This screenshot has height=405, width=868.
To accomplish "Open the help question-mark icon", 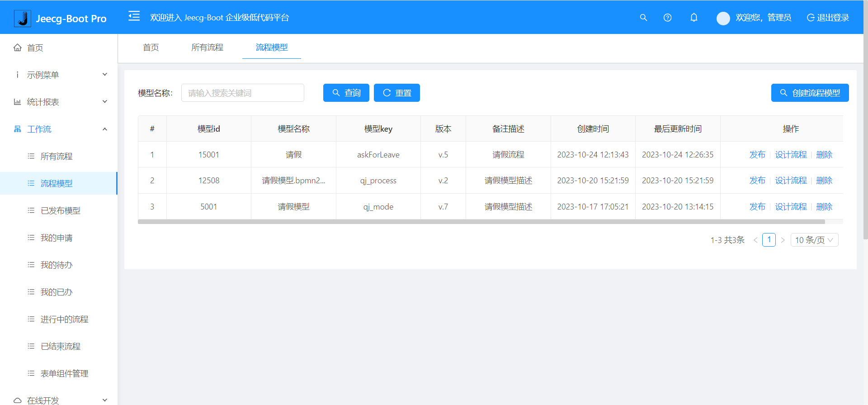I will point(667,18).
